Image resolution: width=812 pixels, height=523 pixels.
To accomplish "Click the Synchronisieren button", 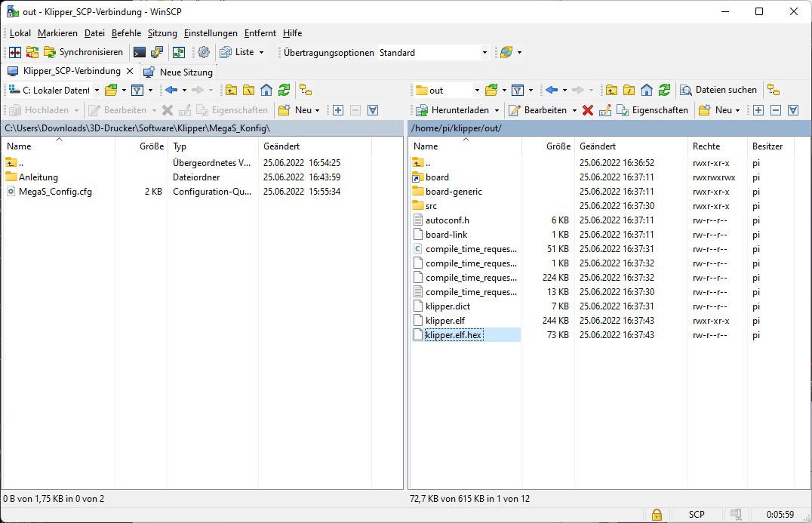I will click(x=84, y=52).
